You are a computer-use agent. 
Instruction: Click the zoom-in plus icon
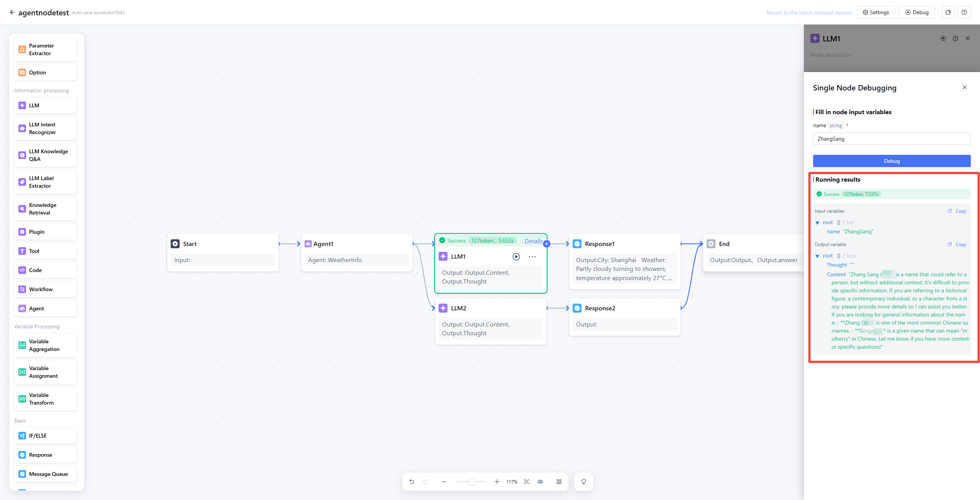click(x=497, y=482)
